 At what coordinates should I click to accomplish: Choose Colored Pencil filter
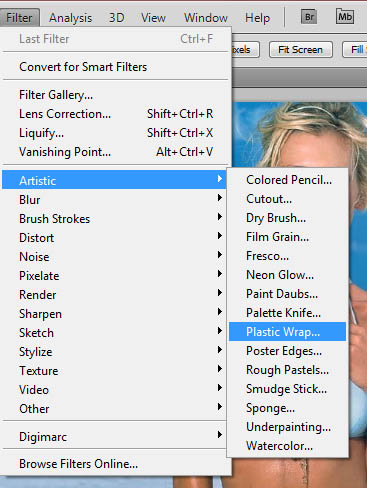(287, 180)
